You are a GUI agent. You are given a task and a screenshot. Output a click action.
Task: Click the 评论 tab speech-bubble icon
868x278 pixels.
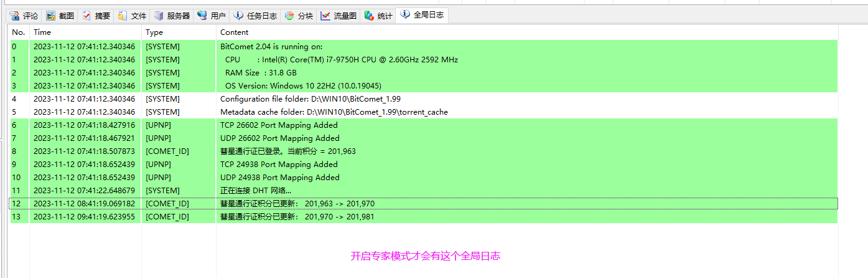[14, 16]
